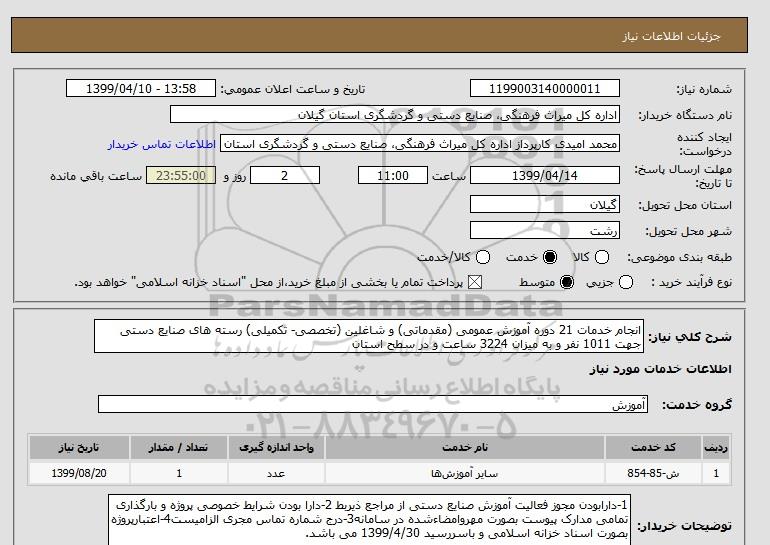
Task: Toggle the Islamic treasury payment checkbox
Action: click(474, 282)
